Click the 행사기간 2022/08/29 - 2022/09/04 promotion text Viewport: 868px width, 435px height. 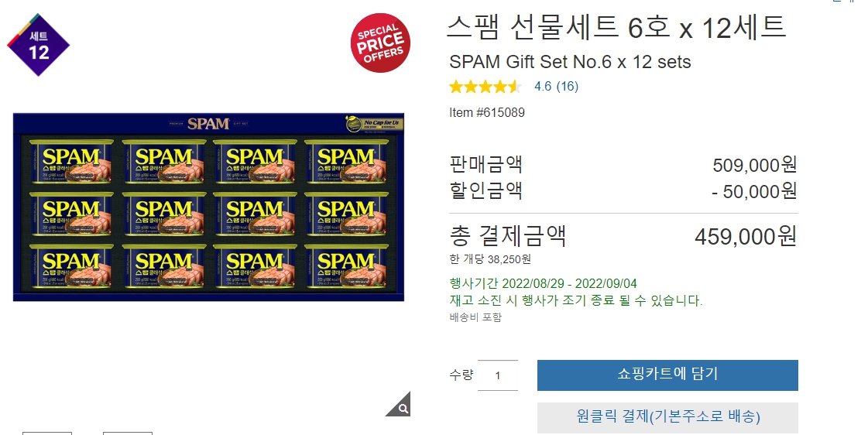tap(543, 284)
